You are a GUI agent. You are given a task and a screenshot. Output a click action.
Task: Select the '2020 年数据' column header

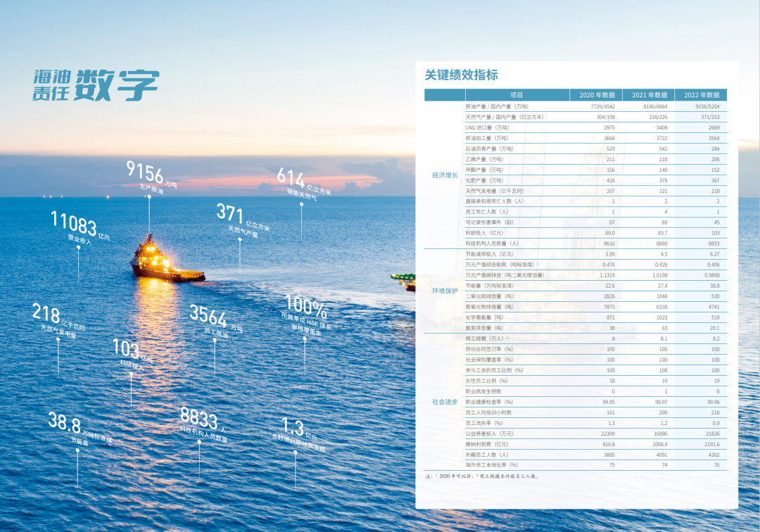597,95
